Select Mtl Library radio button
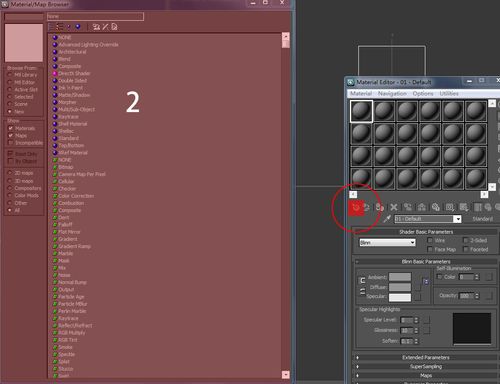 10,75
